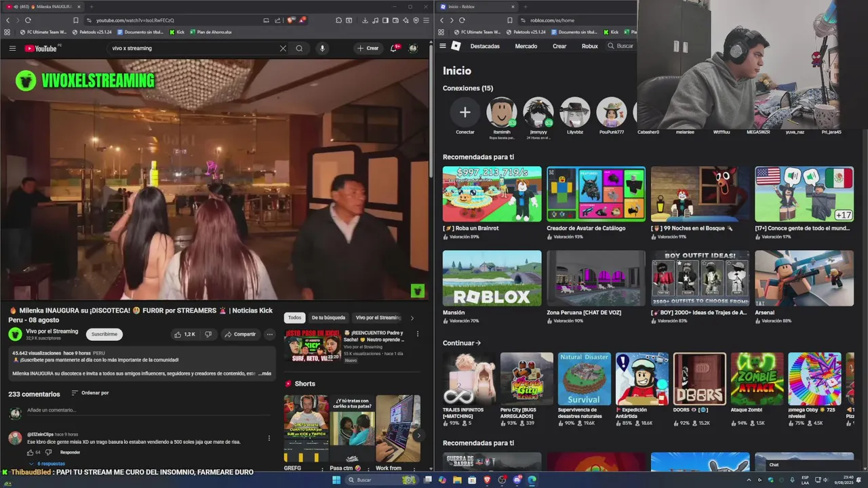Image resolution: width=868 pixels, height=488 pixels.
Task: Click the Compartir share button
Action: pyautogui.click(x=240, y=334)
